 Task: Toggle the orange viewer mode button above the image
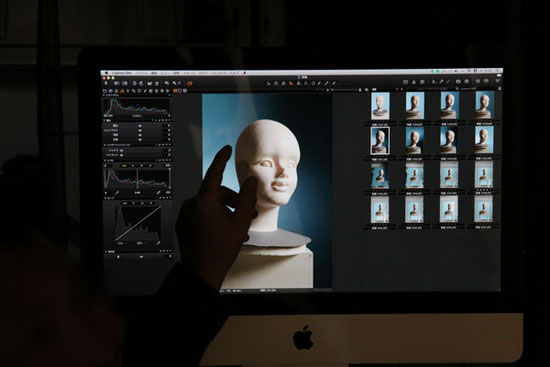[x=175, y=91]
